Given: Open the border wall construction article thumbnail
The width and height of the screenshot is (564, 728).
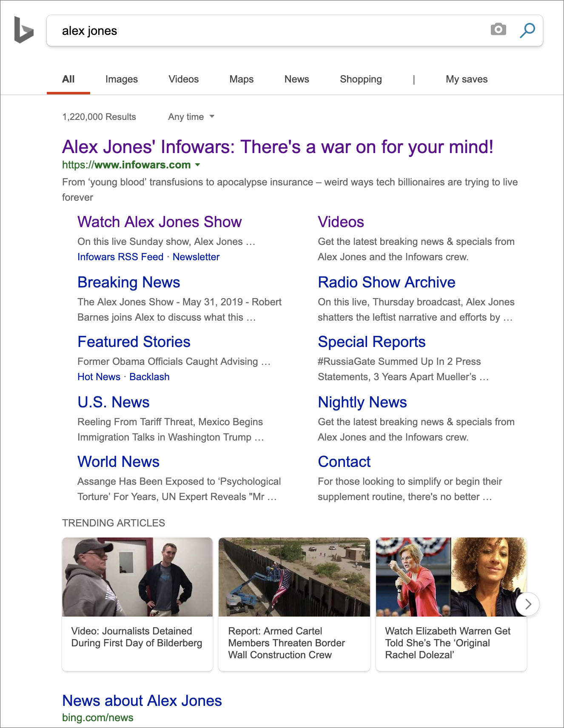Looking at the screenshot, I should (x=294, y=577).
